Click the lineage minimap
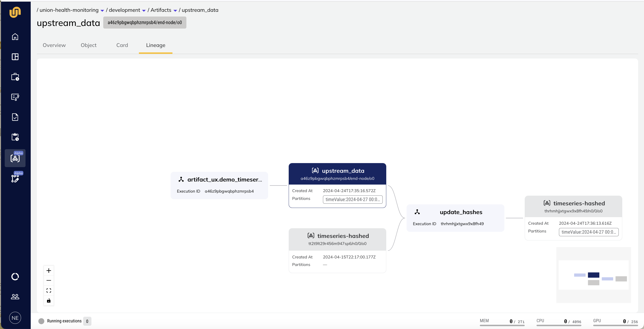Screen dimensions: 644x329 coord(593,275)
